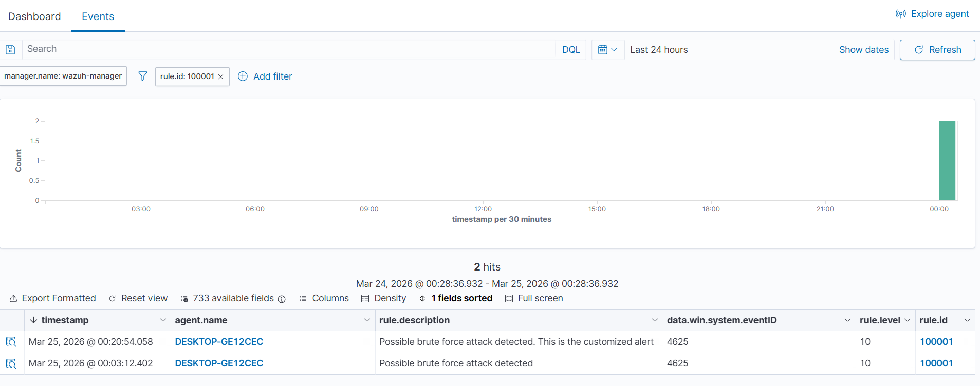
Task: Inspect the first event row details icon
Action: 11,342
